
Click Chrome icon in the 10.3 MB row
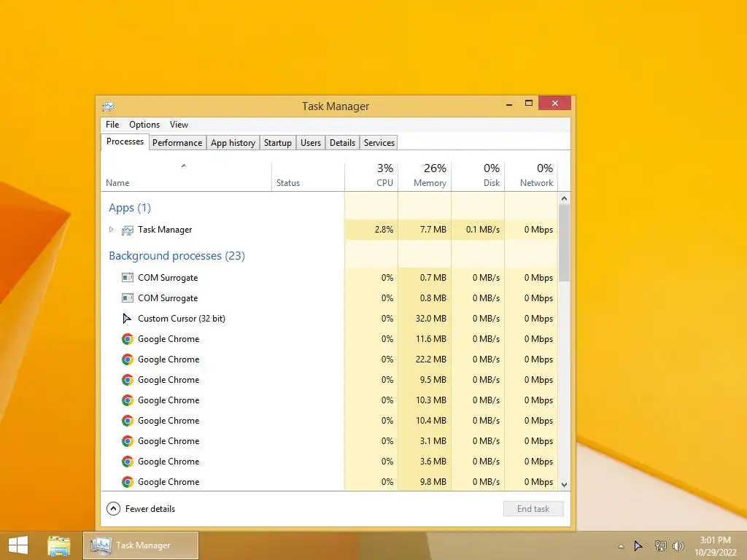point(127,400)
